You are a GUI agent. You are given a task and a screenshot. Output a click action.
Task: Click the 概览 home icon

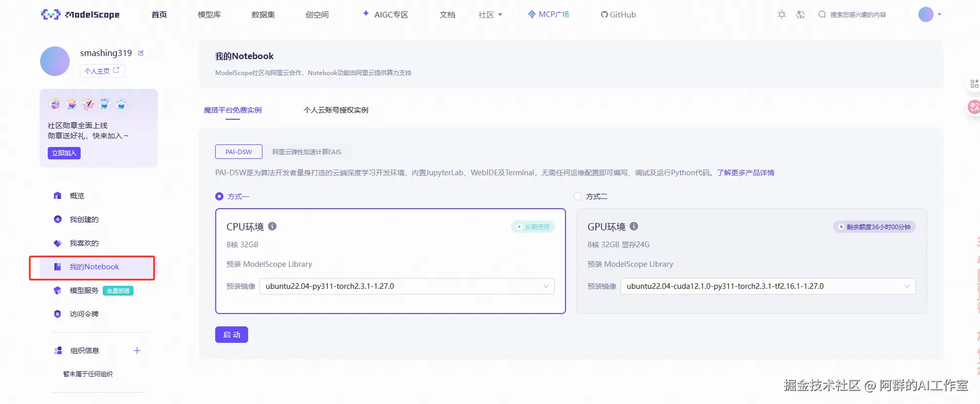pos(58,196)
